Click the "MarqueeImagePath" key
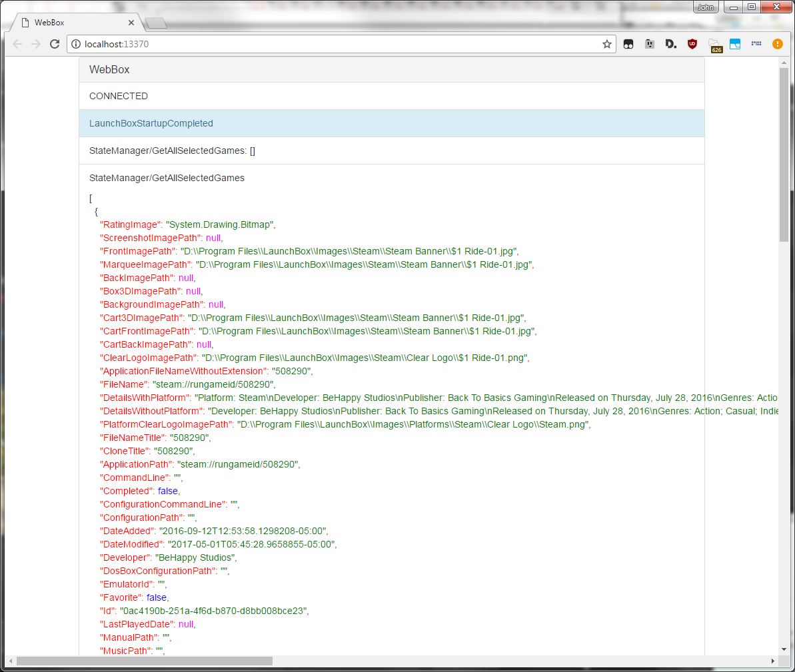795x672 pixels. 146,264
